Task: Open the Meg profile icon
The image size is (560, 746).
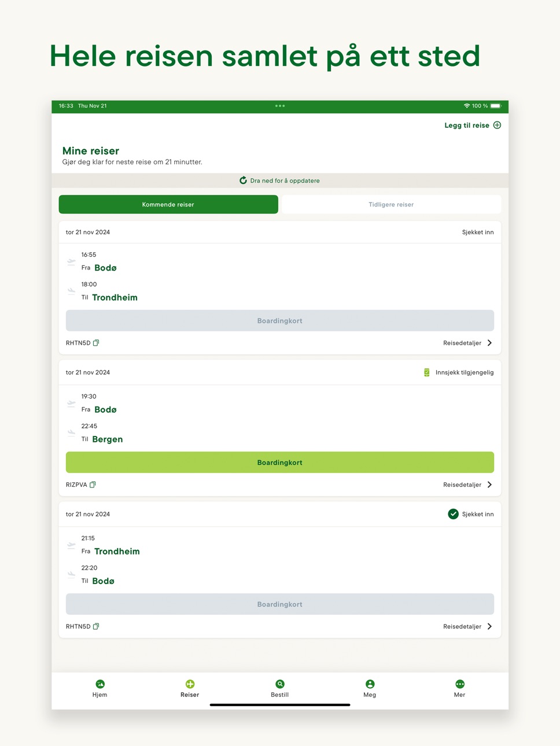Action: (370, 684)
